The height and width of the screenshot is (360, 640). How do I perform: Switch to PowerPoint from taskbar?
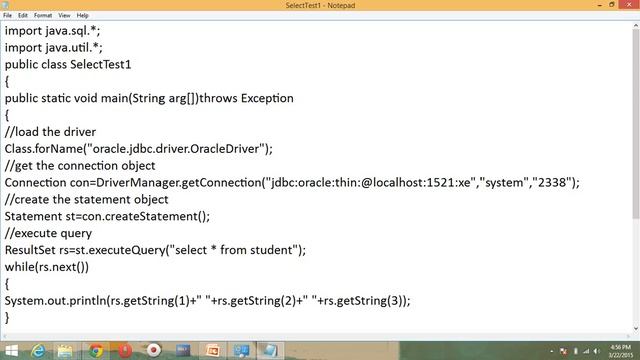213,351
